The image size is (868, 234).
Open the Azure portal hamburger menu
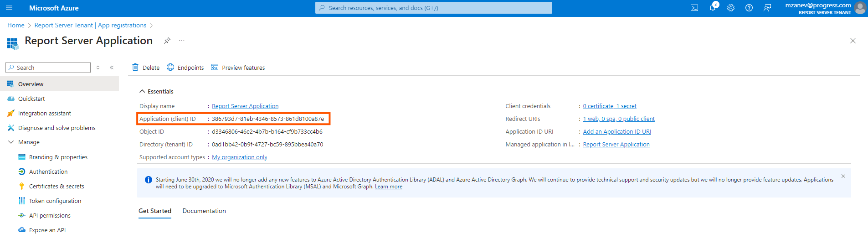pos(9,8)
